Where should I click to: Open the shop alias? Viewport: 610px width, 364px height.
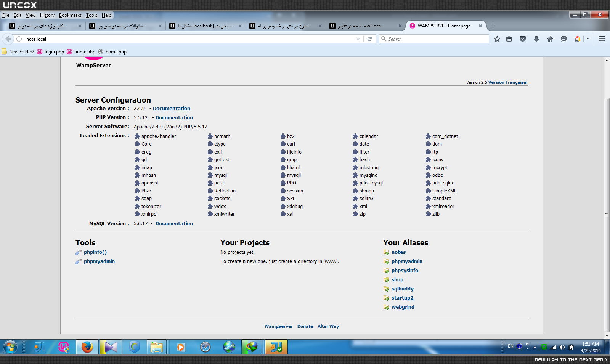click(397, 280)
